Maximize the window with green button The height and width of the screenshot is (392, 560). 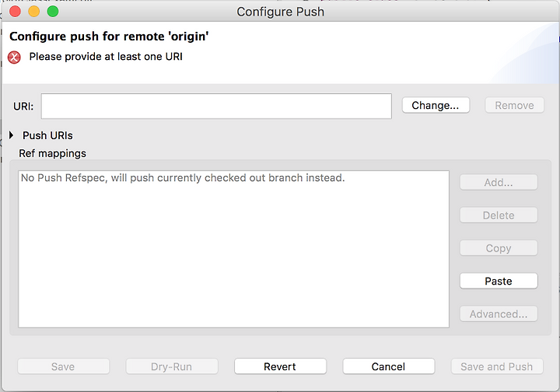53,12
